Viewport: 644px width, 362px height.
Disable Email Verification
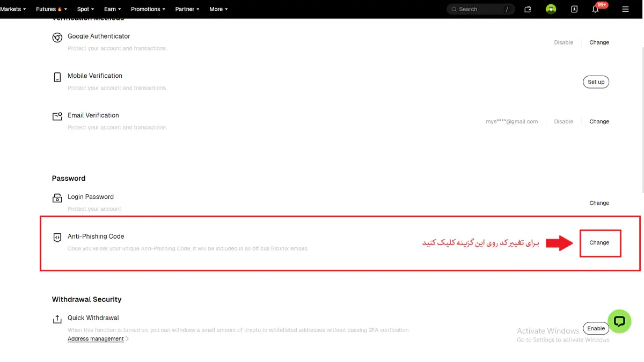click(563, 122)
